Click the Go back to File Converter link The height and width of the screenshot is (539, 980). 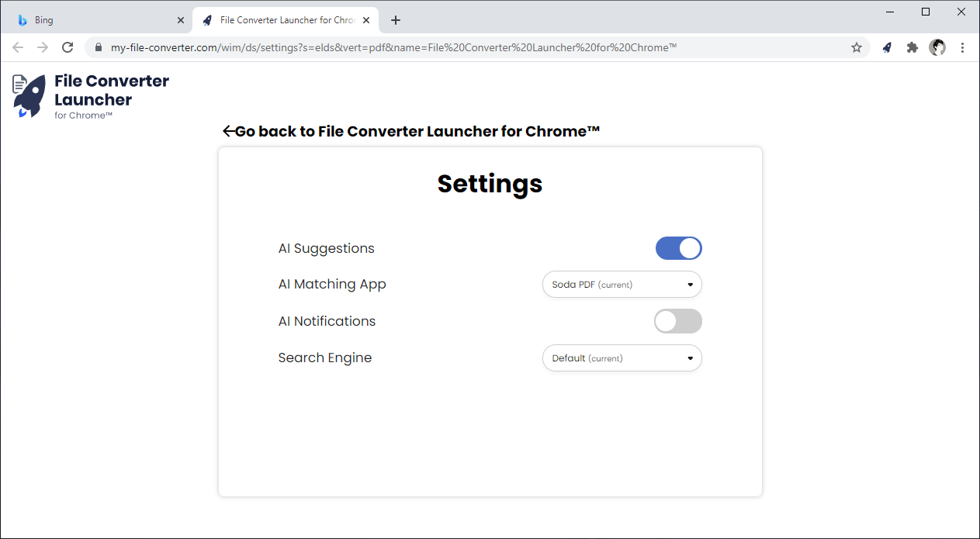tap(411, 131)
